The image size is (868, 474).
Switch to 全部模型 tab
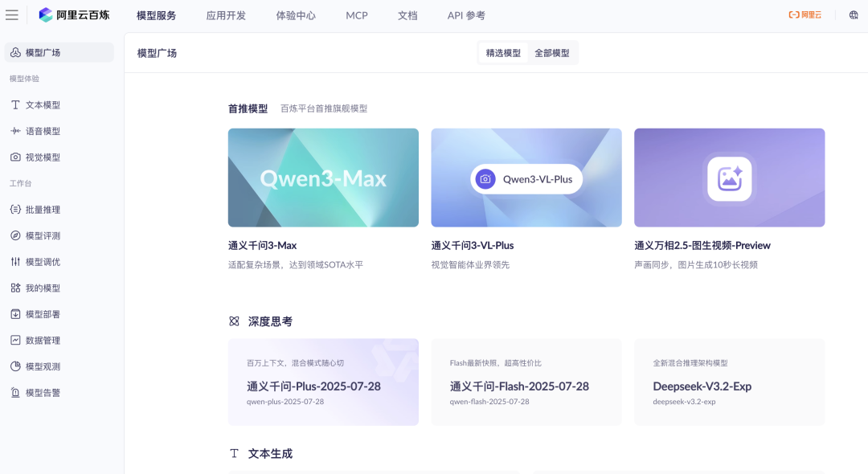[x=552, y=53]
